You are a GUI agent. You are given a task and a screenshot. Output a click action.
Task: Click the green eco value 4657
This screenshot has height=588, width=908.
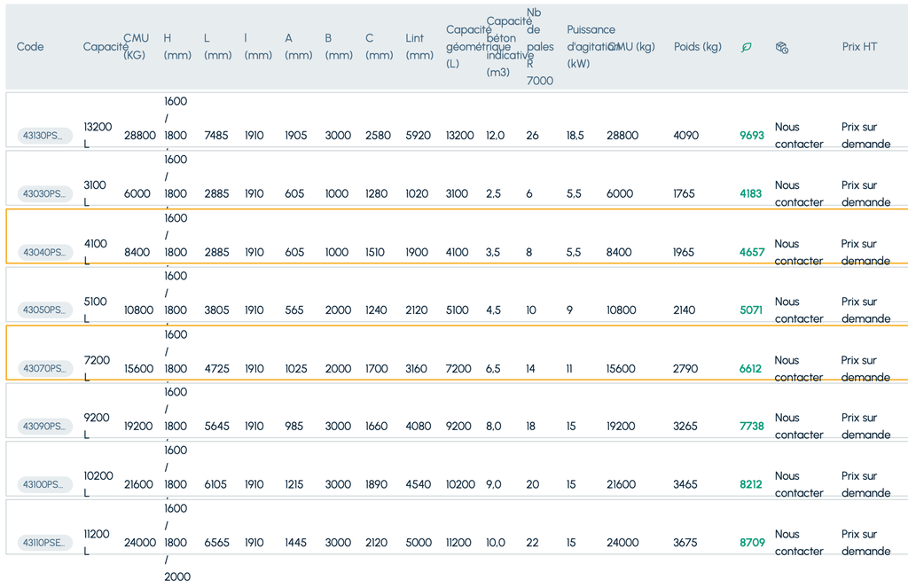click(751, 252)
